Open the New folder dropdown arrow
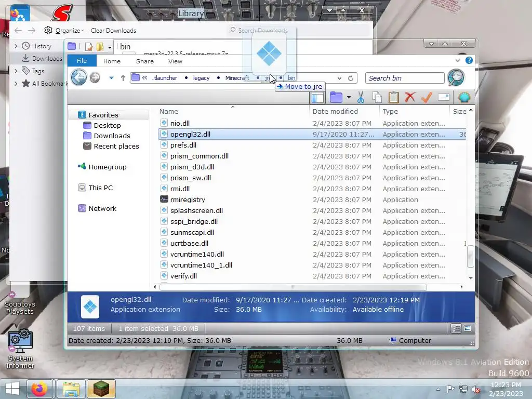The image size is (532, 399). (x=349, y=97)
